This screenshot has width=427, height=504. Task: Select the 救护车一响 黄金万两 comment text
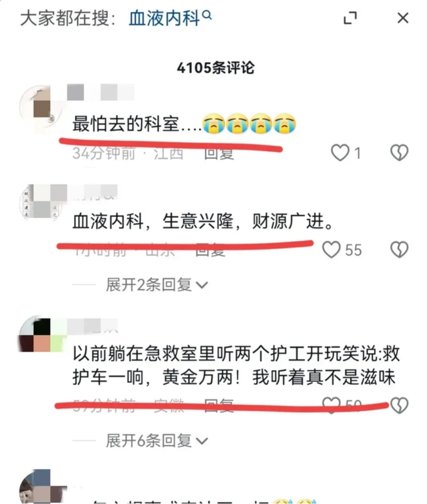(x=236, y=365)
